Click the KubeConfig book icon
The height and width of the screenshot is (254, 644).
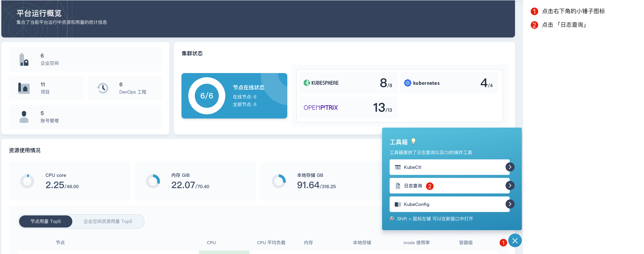pos(398,204)
